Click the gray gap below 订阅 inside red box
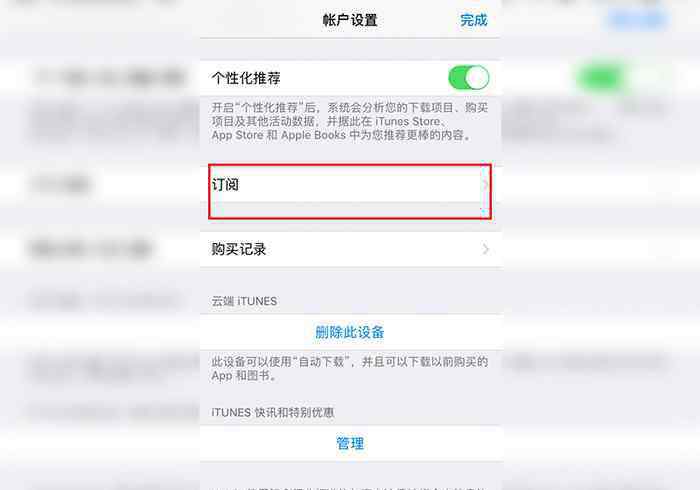This screenshot has height=490, width=700. [351, 210]
